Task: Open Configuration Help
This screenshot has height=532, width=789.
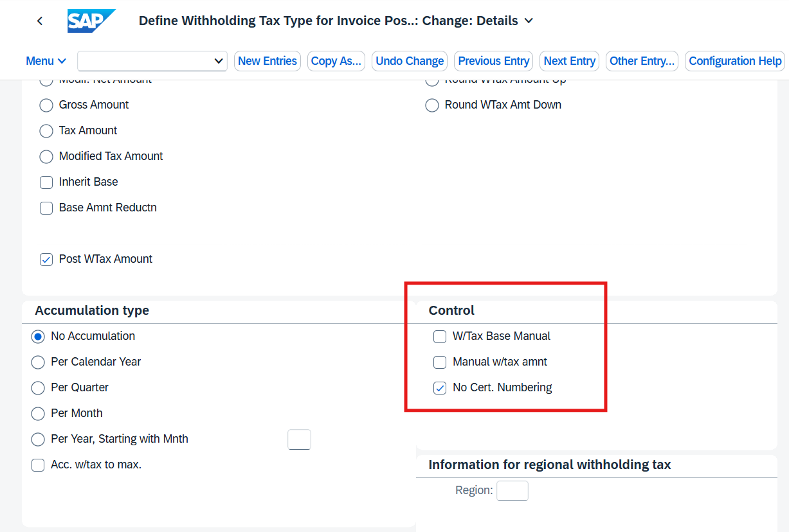Action: click(735, 61)
